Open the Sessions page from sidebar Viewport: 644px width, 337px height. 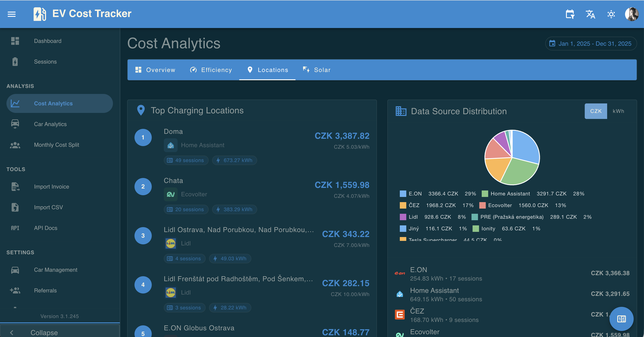click(x=45, y=61)
